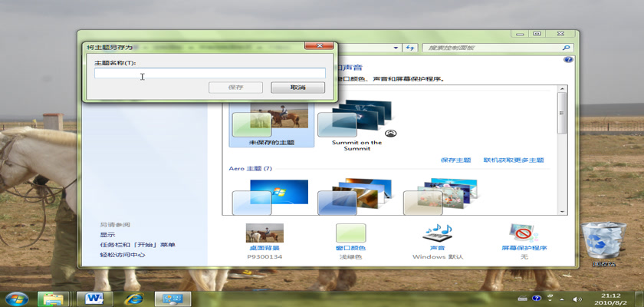Click the 联机获取更多主题 link
Viewport: 644px width, 307px height.
[513, 160]
